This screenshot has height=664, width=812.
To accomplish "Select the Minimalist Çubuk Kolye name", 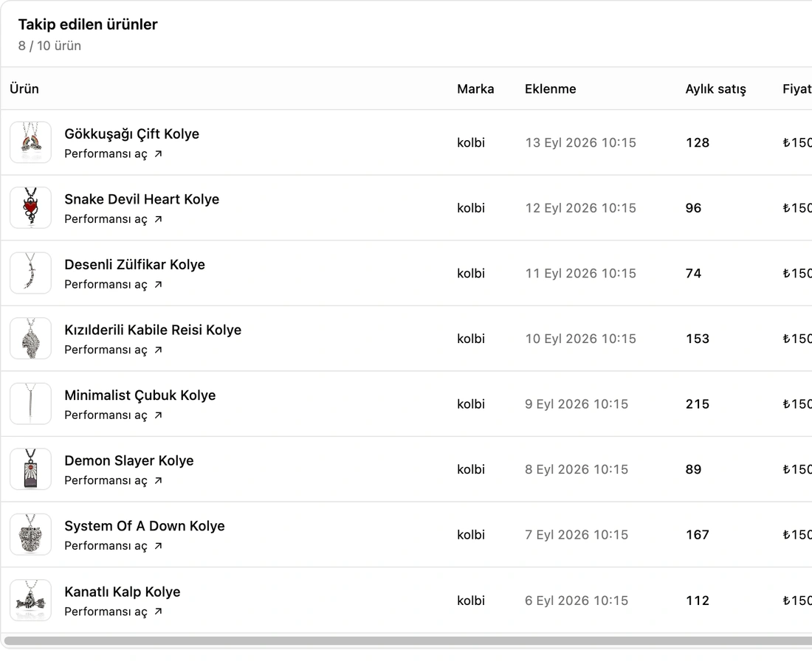I will (x=140, y=395).
